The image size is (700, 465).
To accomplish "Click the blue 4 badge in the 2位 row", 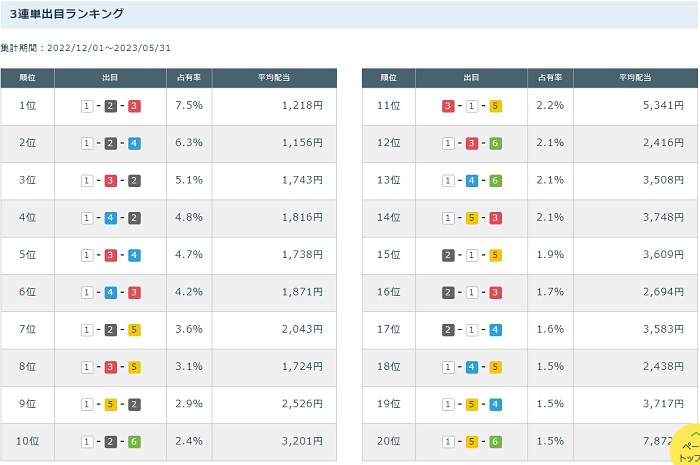I will [134, 143].
